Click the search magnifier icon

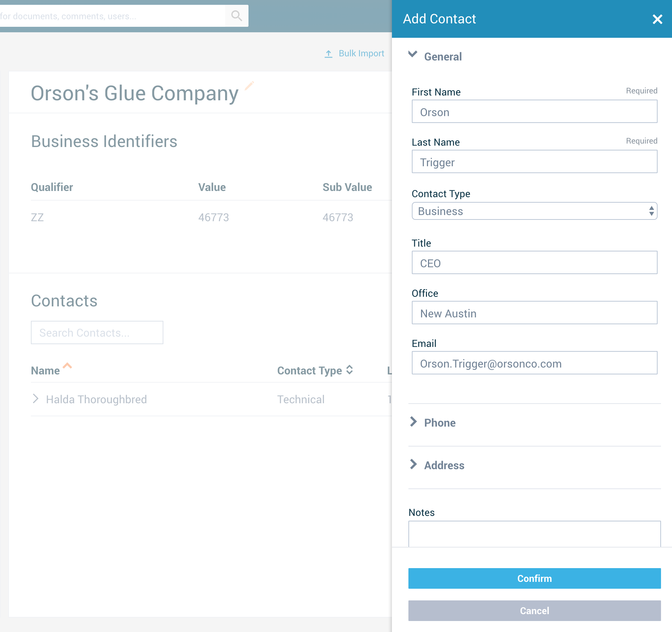click(236, 15)
